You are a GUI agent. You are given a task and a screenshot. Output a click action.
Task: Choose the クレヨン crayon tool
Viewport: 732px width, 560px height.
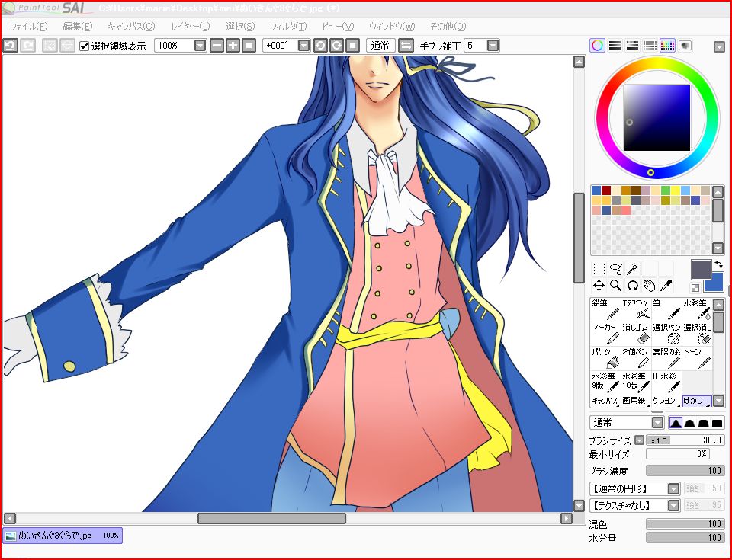(666, 401)
